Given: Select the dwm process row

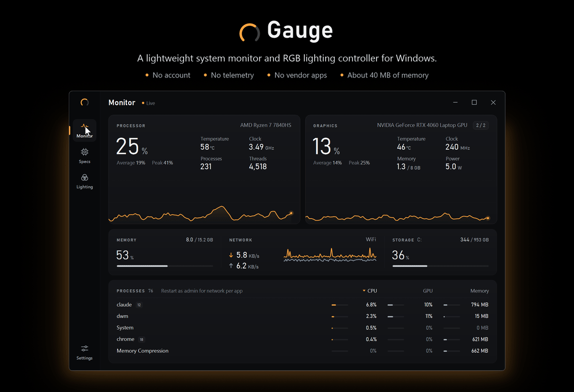Looking at the screenshot, I should 302,316.
